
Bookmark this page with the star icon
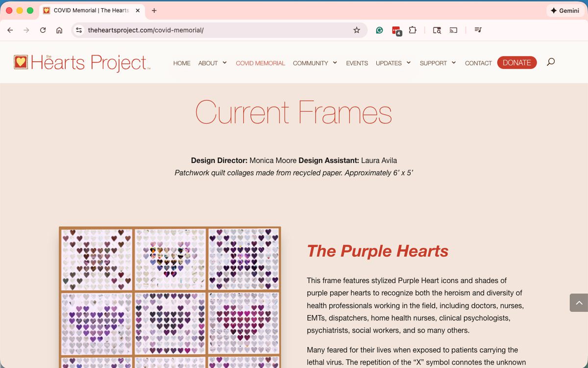357,30
